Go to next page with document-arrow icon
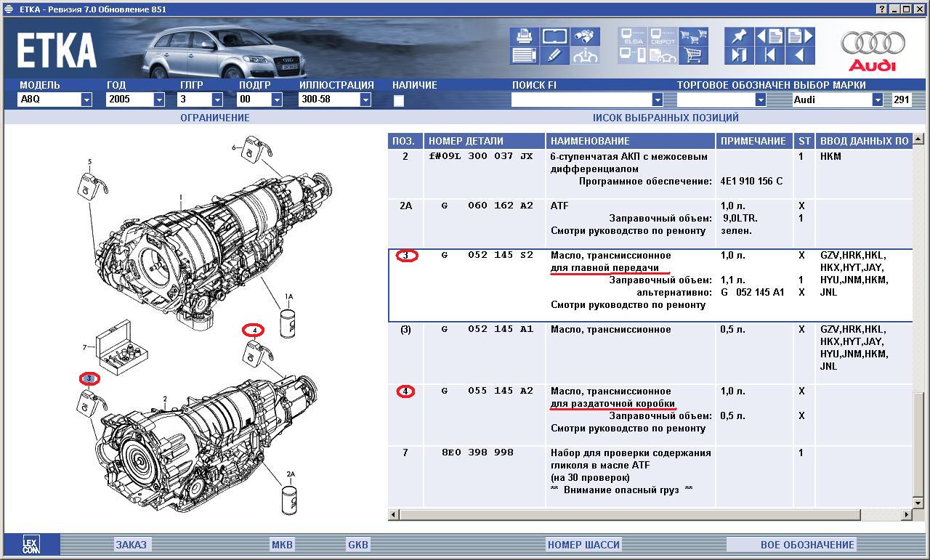Viewport: 930px width, 560px height. pyautogui.click(x=799, y=36)
